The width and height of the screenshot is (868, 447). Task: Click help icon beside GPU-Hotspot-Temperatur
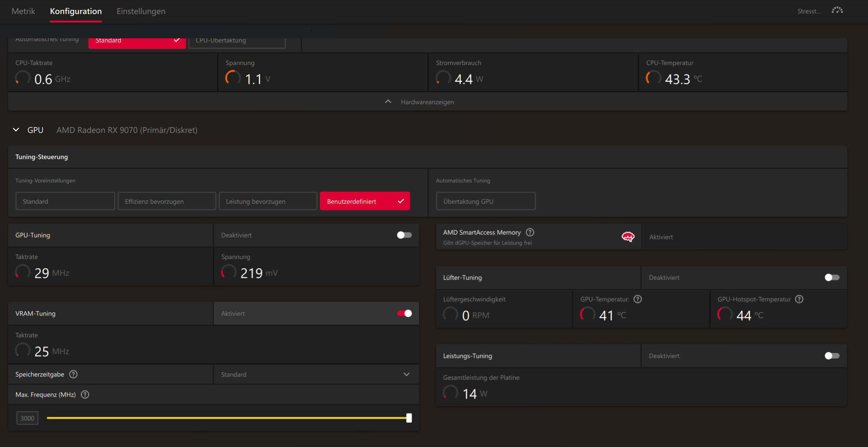click(x=799, y=299)
